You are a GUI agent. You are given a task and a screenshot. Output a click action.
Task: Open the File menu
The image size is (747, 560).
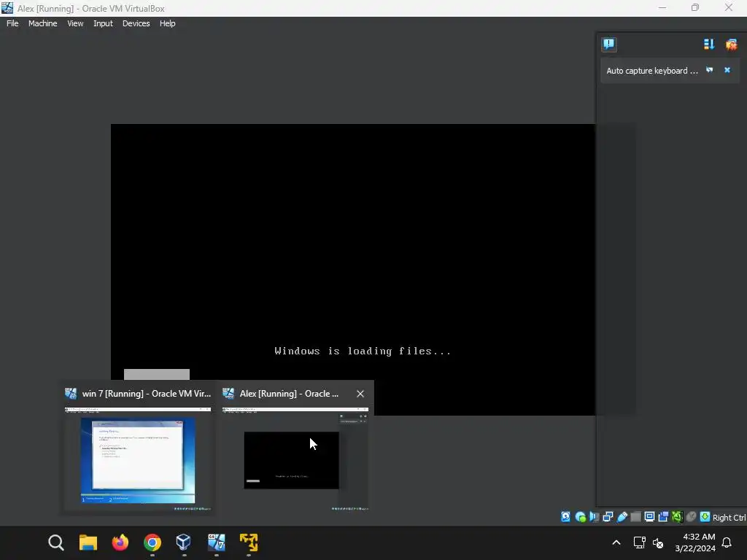coord(12,23)
